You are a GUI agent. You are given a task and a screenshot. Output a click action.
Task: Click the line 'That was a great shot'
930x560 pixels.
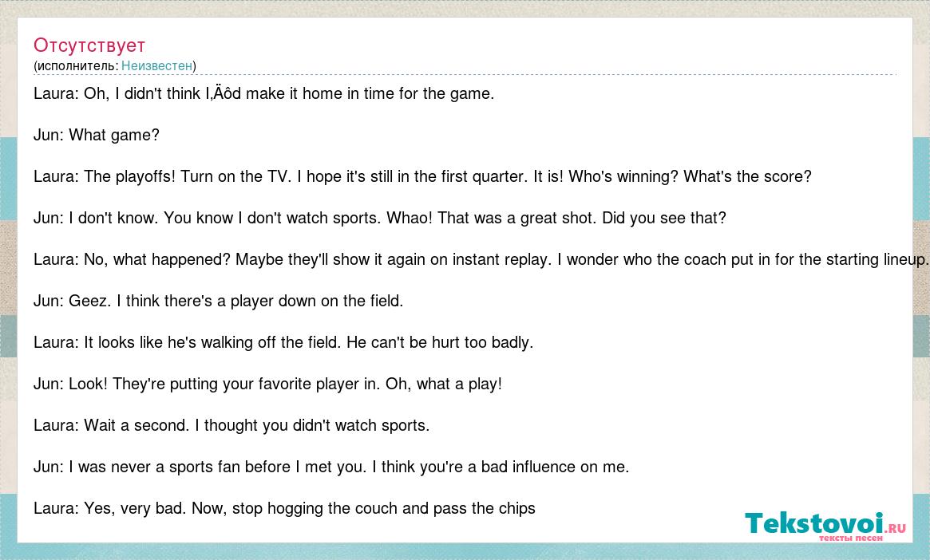[x=380, y=218]
